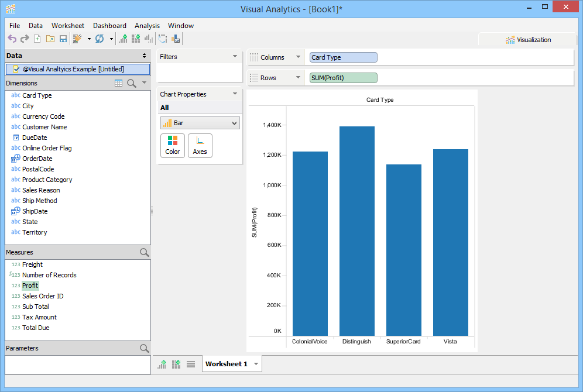This screenshot has width=583, height=392.
Task: Click new dashboard icon in bottom bar
Action: click(x=176, y=364)
